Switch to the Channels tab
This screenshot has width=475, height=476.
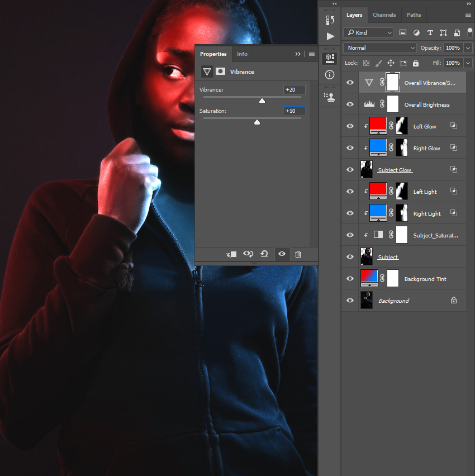(x=384, y=15)
